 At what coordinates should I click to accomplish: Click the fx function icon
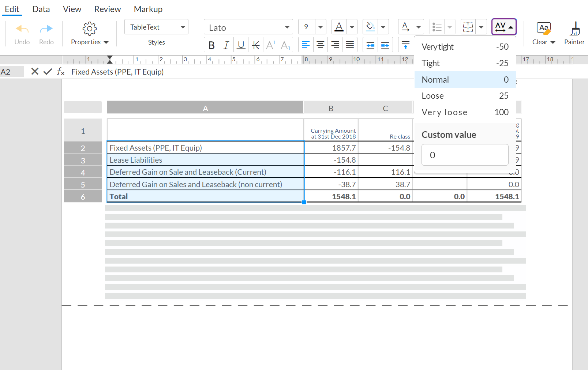coord(61,72)
